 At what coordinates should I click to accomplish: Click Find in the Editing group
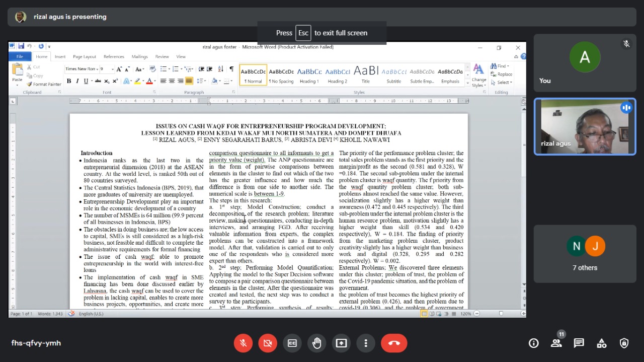tap(500, 66)
